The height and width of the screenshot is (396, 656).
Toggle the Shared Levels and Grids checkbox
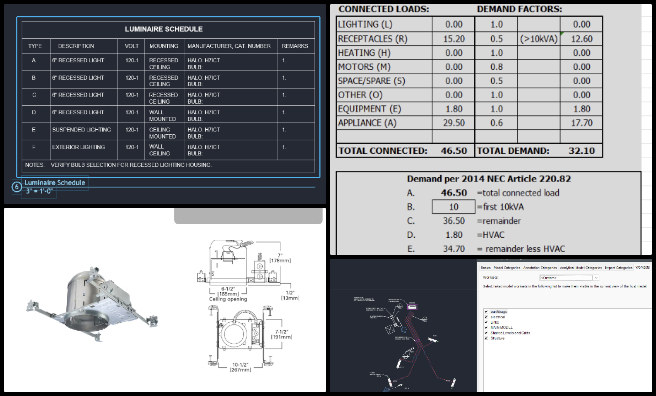point(486,333)
